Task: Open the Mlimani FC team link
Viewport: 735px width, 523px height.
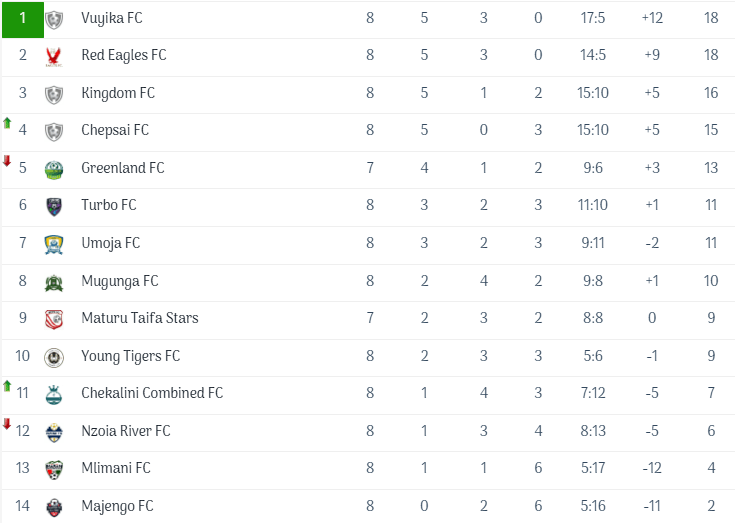Action: point(116,468)
